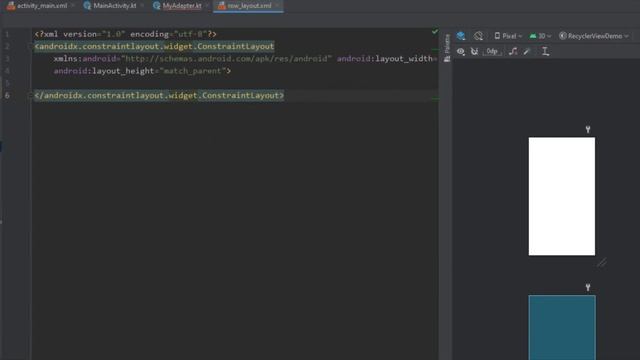Open the Pixel device dropdown
The height and width of the screenshot is (360, 640).
(508, 36)
